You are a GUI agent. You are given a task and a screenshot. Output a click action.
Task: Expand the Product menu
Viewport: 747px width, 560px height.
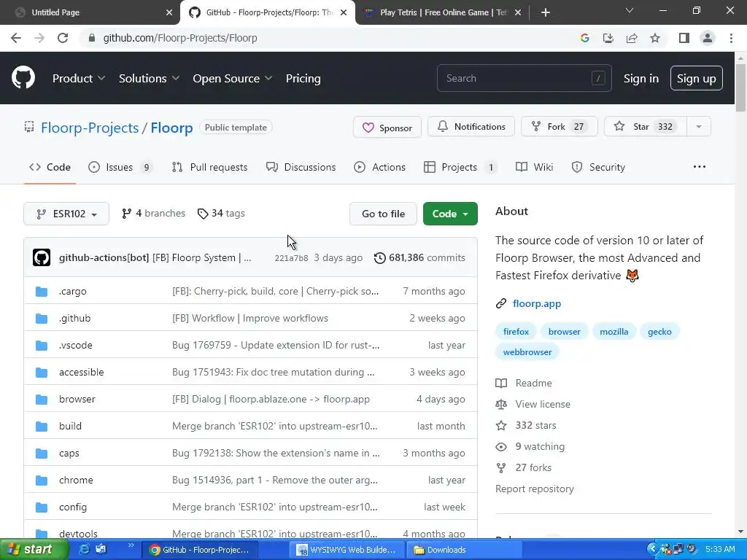[79, 79]
